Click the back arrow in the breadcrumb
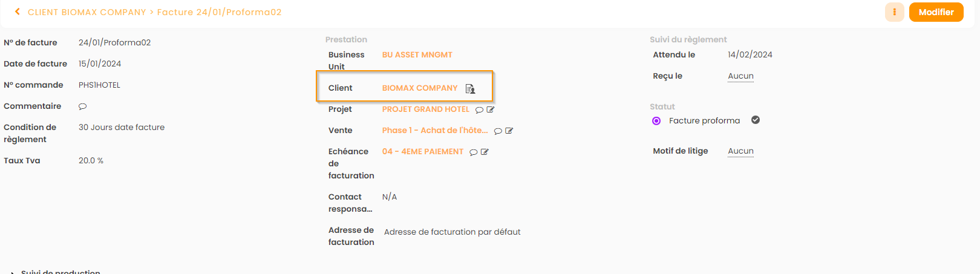980x274 pixels. coord(18,12)
